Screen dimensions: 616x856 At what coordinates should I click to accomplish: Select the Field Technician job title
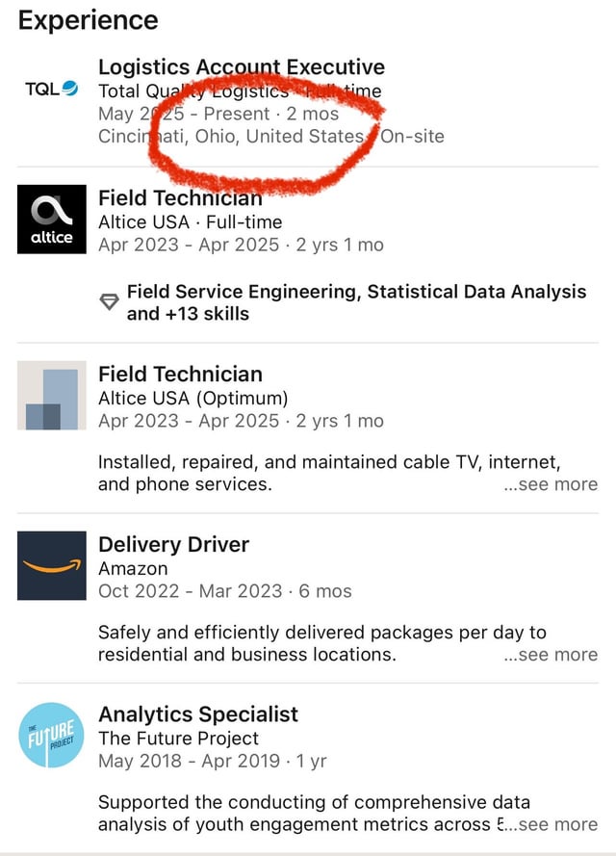[180, 197]
